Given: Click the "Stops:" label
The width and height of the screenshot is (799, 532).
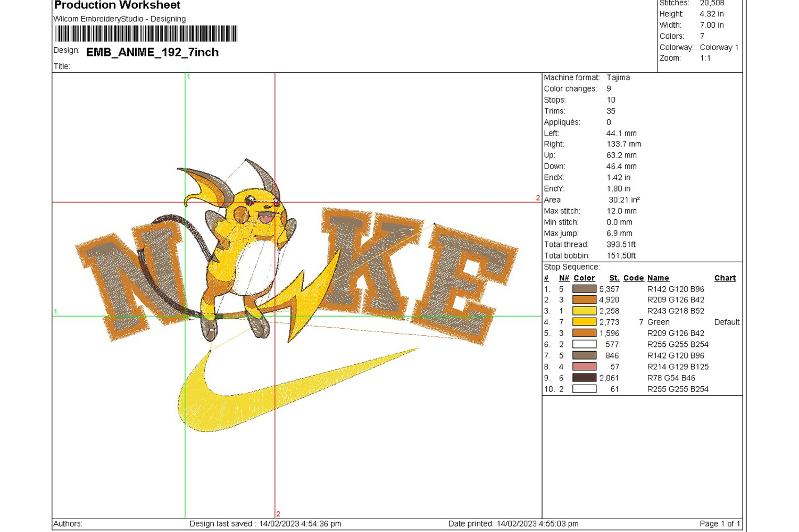Looking at the screenshot, I should [555, 100].
